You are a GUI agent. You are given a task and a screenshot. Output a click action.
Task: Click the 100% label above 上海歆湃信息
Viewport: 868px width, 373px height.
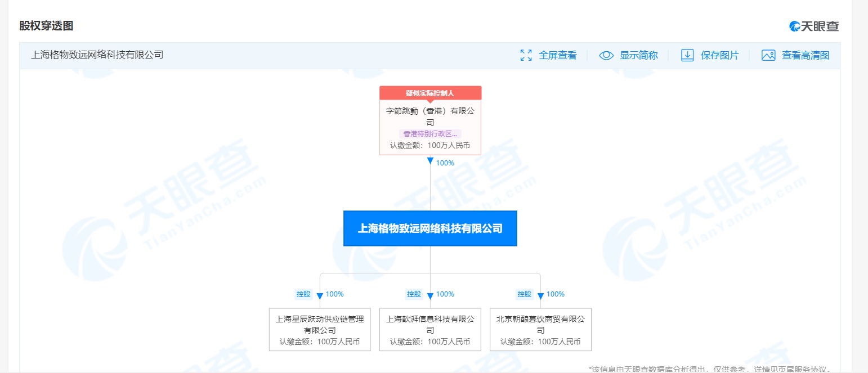coord(445,294)
